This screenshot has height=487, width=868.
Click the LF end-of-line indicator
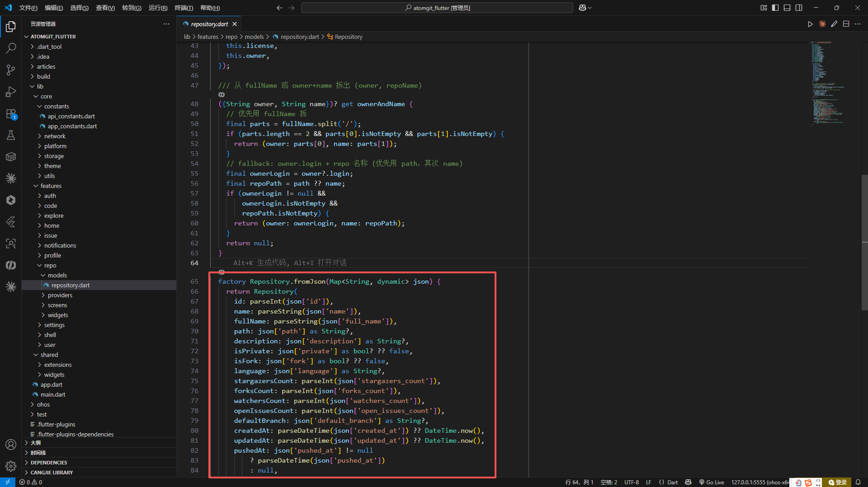tap(648, 482)
